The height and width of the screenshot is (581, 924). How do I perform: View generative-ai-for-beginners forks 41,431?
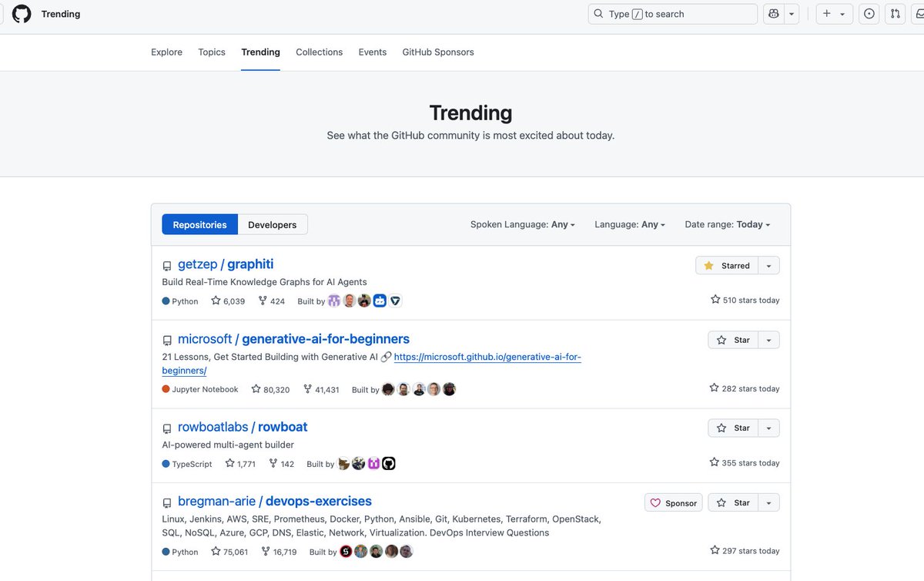(x=321, y=389)
